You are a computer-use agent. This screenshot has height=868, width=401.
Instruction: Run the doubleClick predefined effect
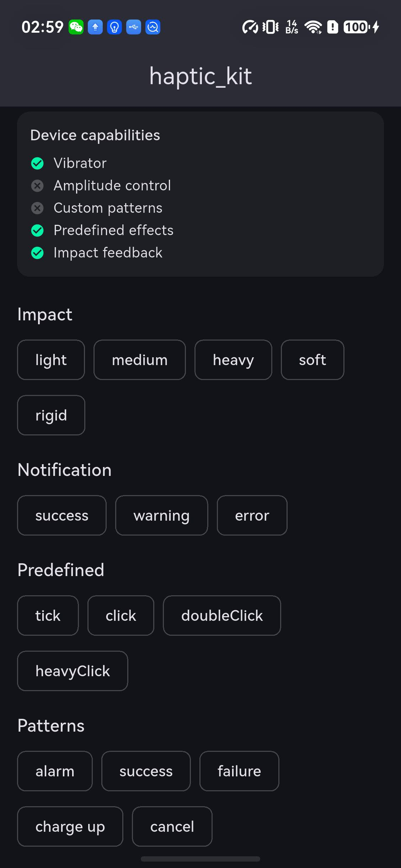(222, 615)
